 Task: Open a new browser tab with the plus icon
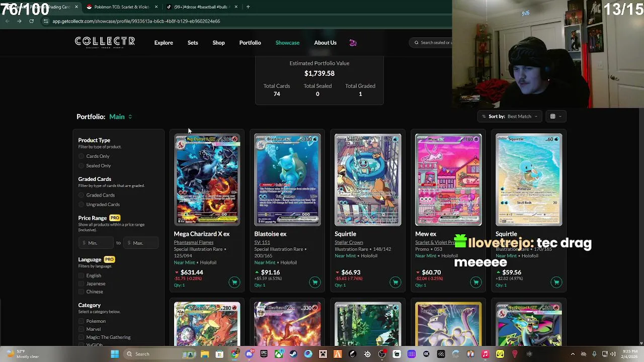[x=248, y=7]
